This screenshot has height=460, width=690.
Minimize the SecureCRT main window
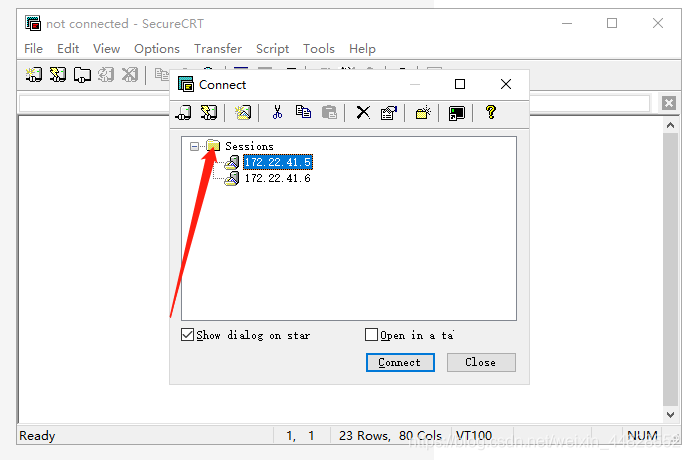[x=567, y=23]
